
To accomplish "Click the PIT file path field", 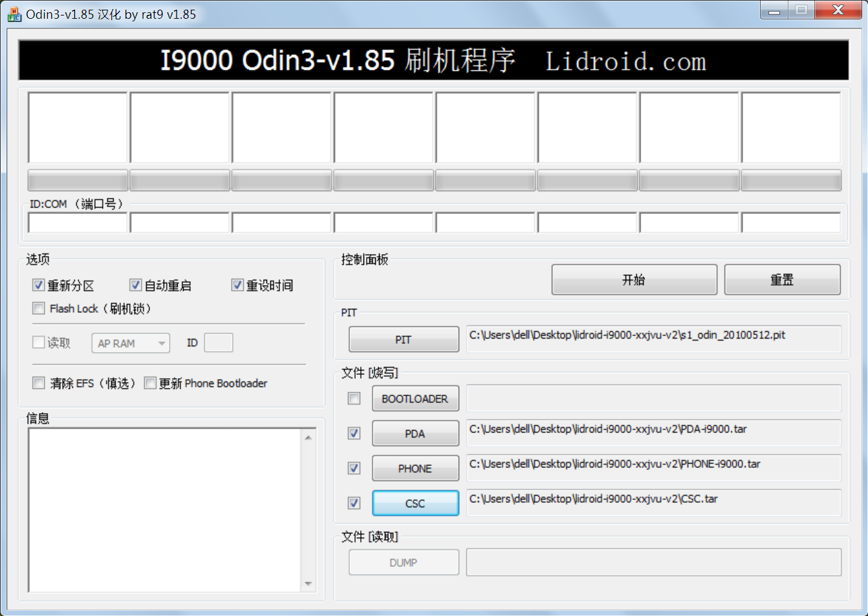I will click(x=653, y=339).
